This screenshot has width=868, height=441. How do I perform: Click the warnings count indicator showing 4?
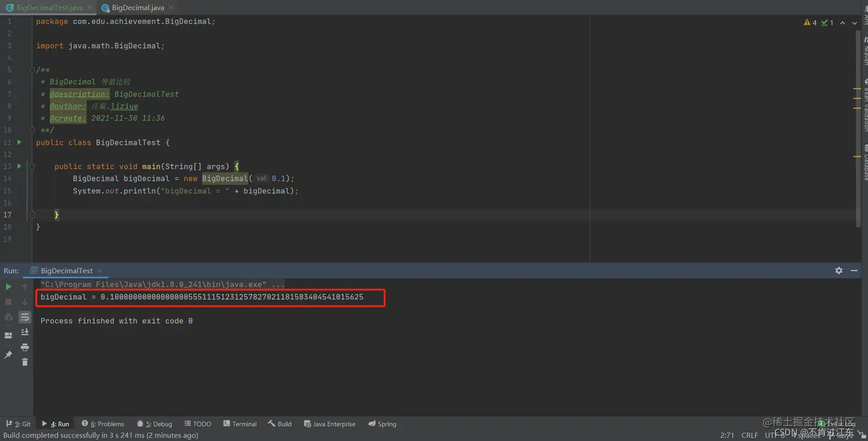click(x=810, y=23)
